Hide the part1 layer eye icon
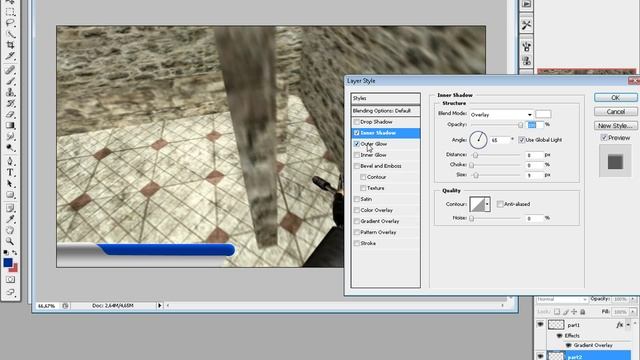 pyautogui.click(x=540, y=325)
